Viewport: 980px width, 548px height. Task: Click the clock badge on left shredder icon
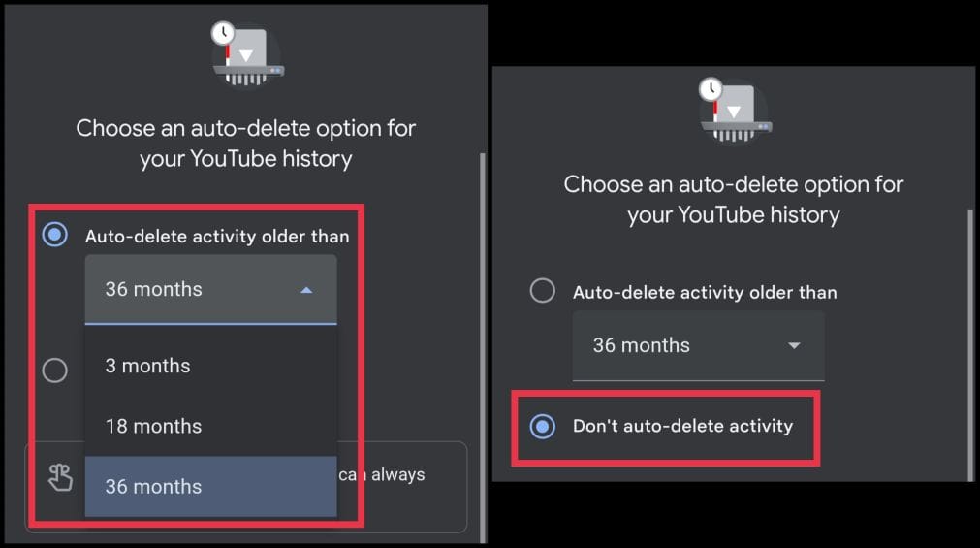pos(224,32)
